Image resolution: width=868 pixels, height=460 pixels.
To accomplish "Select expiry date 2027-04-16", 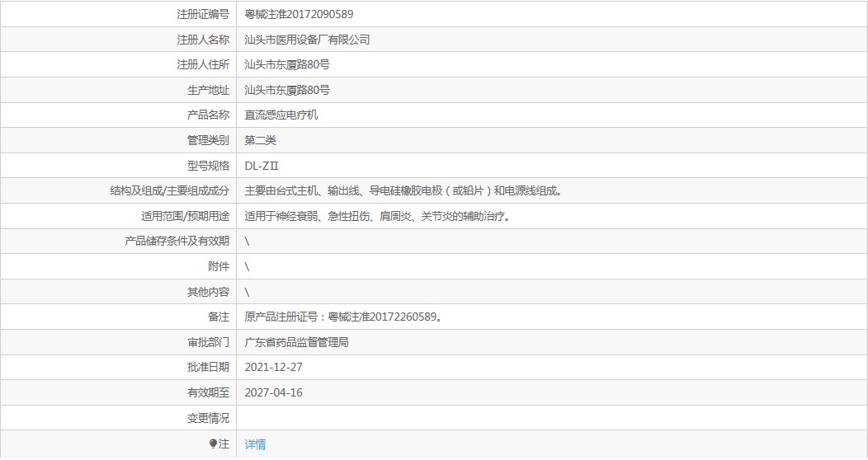I will (273, 392).
